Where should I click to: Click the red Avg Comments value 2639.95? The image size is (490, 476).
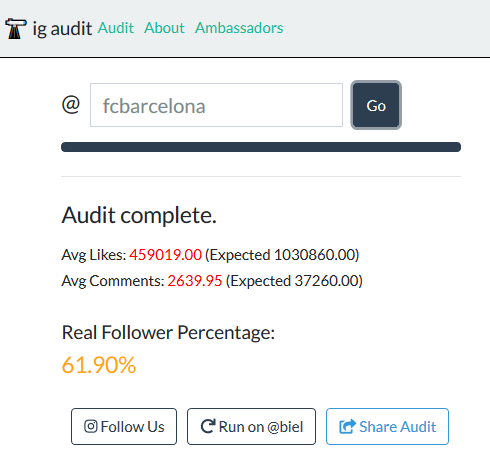(195, 281)
